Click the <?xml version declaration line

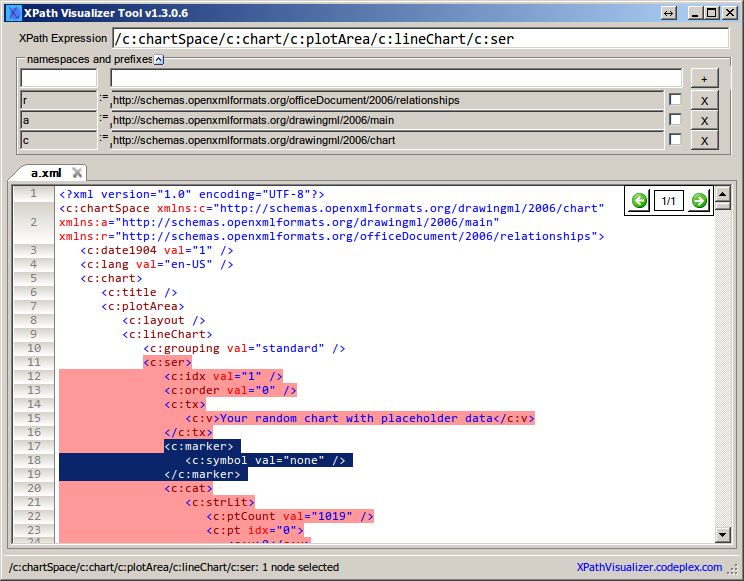[x=192, y=194]
